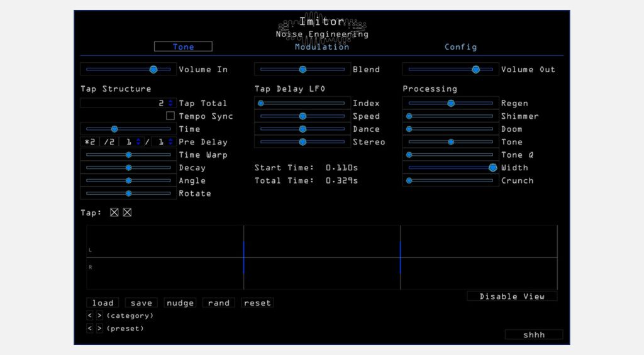Click the Pre Delay denominator stepper
Image resolution: width=644 pixels, height=355 pixels.
(x=170, y=142)
